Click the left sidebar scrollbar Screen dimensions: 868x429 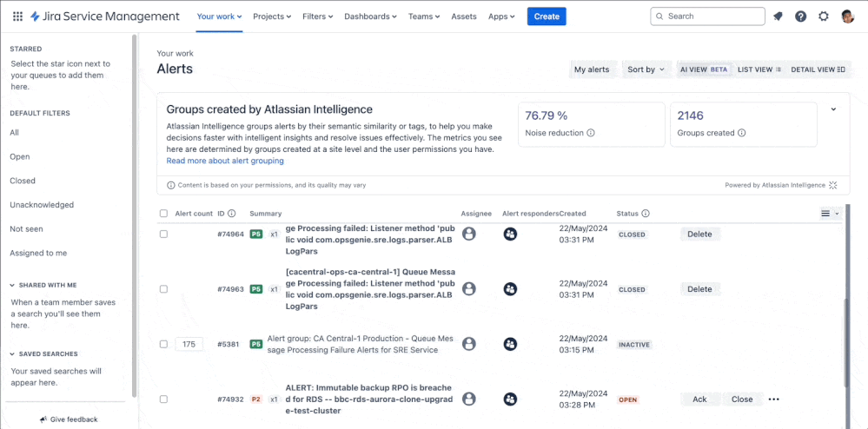pyautogui.click(x=134, y=216)
